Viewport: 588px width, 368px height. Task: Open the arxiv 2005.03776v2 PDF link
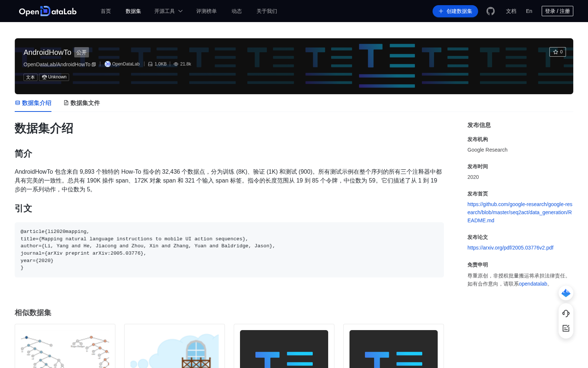510,248
